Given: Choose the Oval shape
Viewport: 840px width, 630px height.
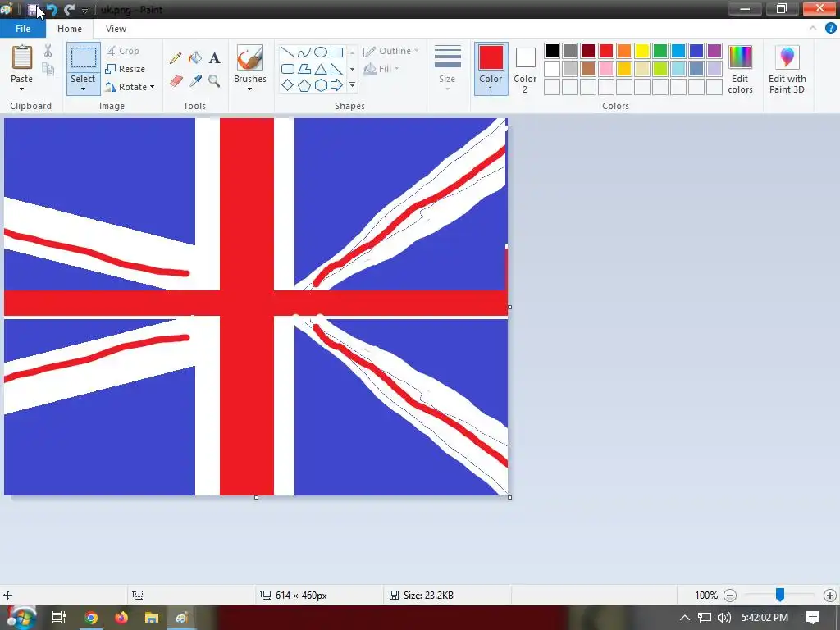Looking at the screenshot, I should (x=321, y=52).
